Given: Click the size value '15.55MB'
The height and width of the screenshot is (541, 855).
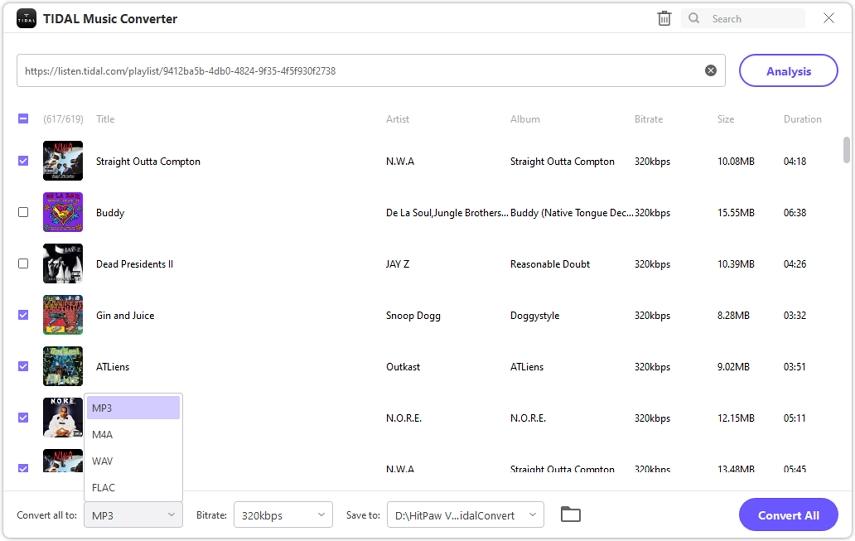Looking at the screenshot, I should coord(736,213).
